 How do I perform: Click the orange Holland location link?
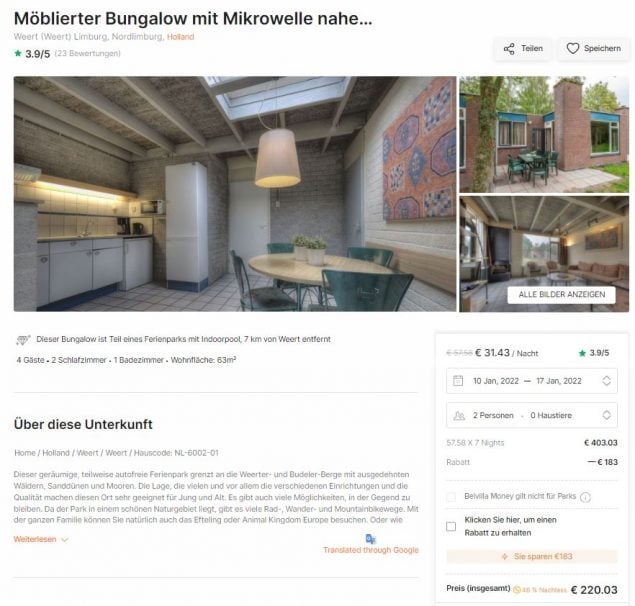tap(181, 37)
